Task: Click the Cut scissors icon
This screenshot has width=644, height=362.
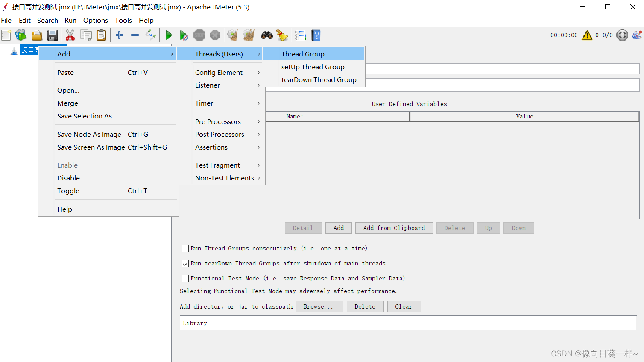Action: point(70,35)
